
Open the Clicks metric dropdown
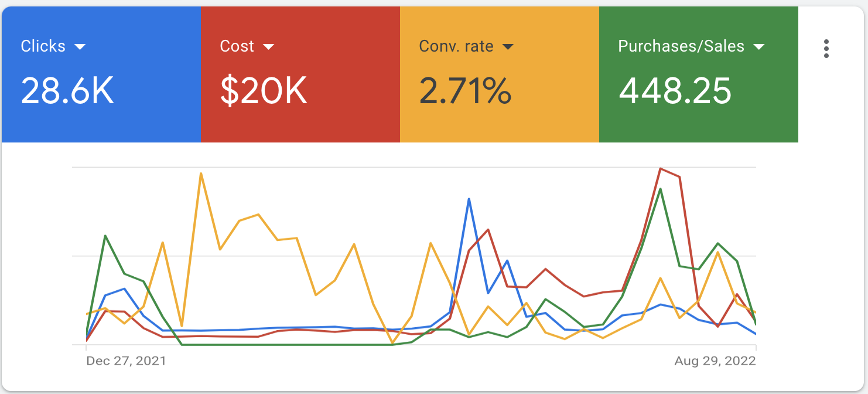coord(81,46)
